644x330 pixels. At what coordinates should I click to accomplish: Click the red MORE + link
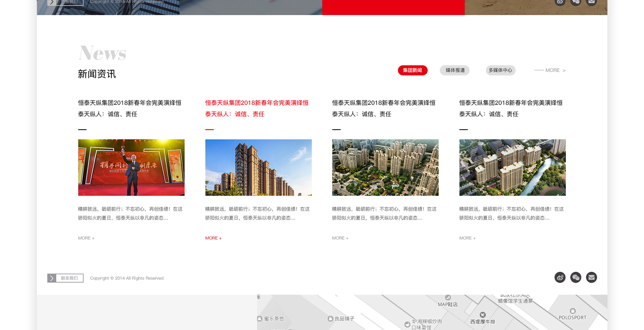[213, 238]
